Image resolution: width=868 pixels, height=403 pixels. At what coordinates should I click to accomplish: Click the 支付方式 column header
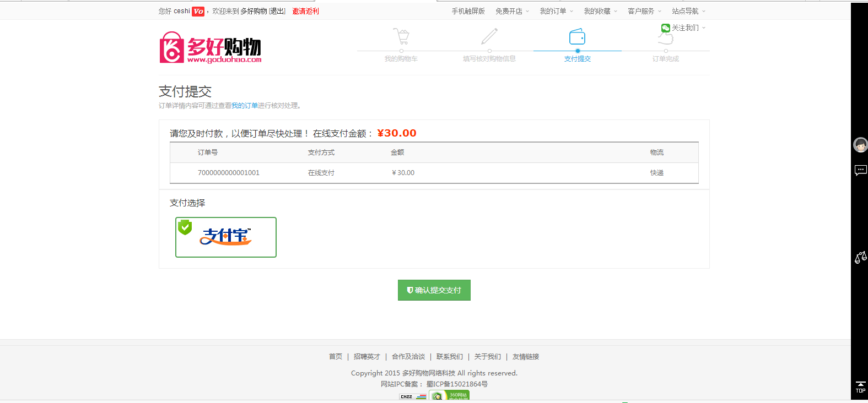(x=321, y=153)
